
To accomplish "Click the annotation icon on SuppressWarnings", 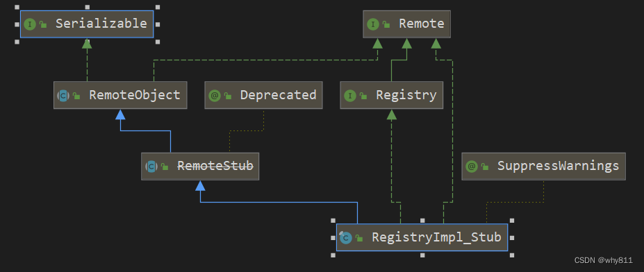I will (472, 166).
